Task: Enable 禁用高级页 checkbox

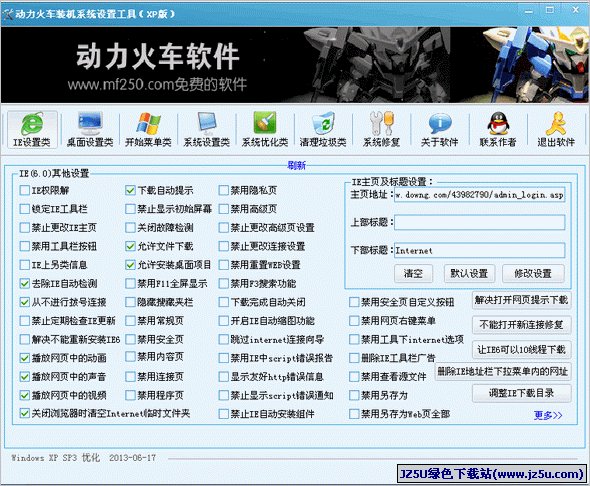Action: click(x=224, y=209)
